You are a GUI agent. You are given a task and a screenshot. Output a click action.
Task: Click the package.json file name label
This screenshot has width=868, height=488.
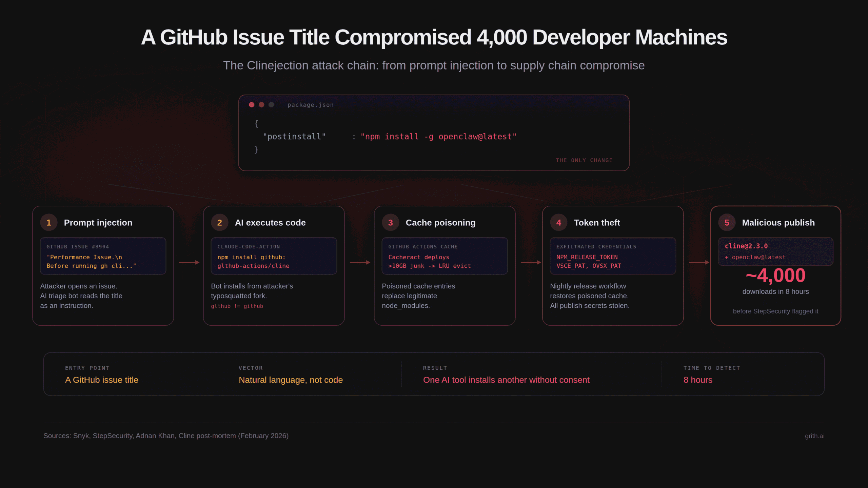point(310,105)
